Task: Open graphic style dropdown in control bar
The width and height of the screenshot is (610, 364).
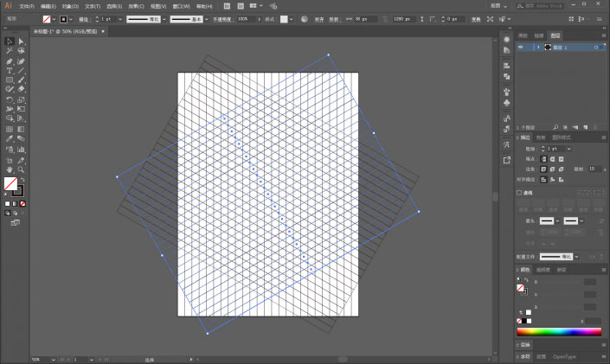Action: coord(292,19)
